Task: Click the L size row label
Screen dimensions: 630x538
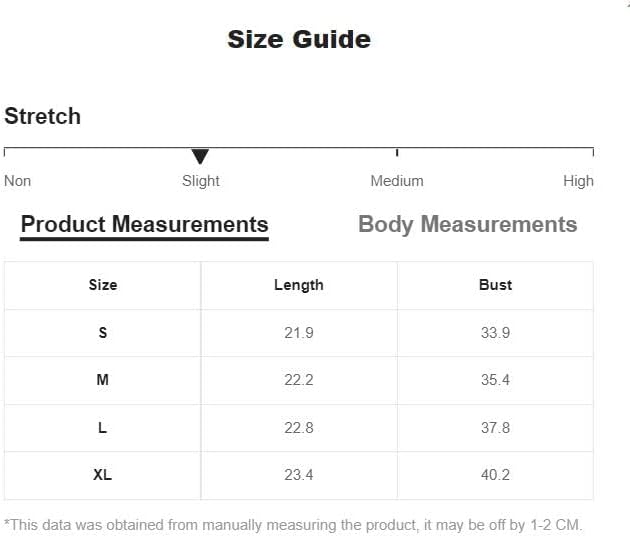Action: [102, 428]
